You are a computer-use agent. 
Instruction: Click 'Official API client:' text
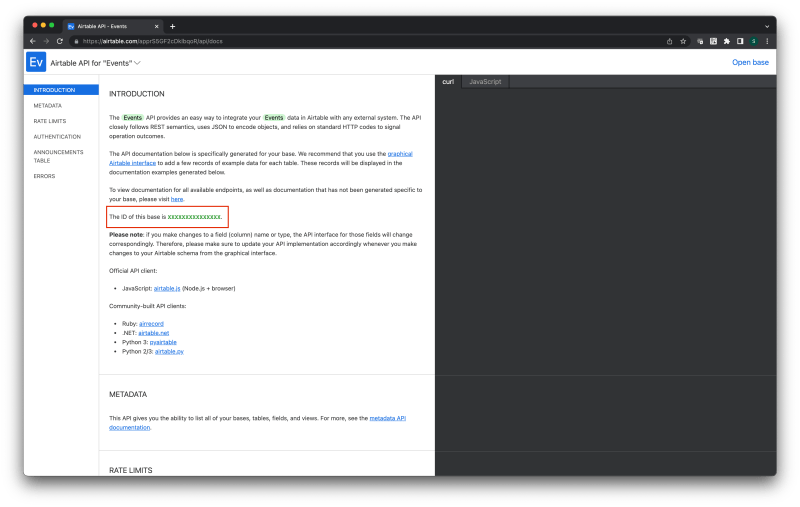click(x=133, y=271)
